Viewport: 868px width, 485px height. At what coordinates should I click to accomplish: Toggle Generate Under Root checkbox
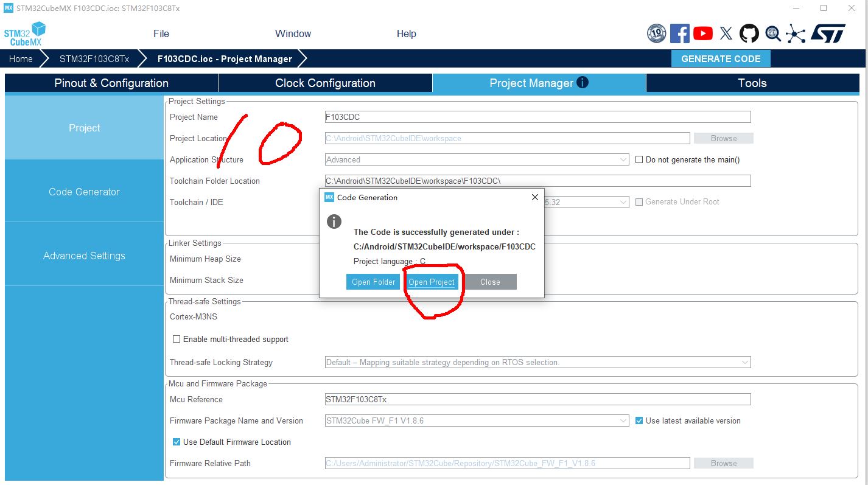pos(639,201)
